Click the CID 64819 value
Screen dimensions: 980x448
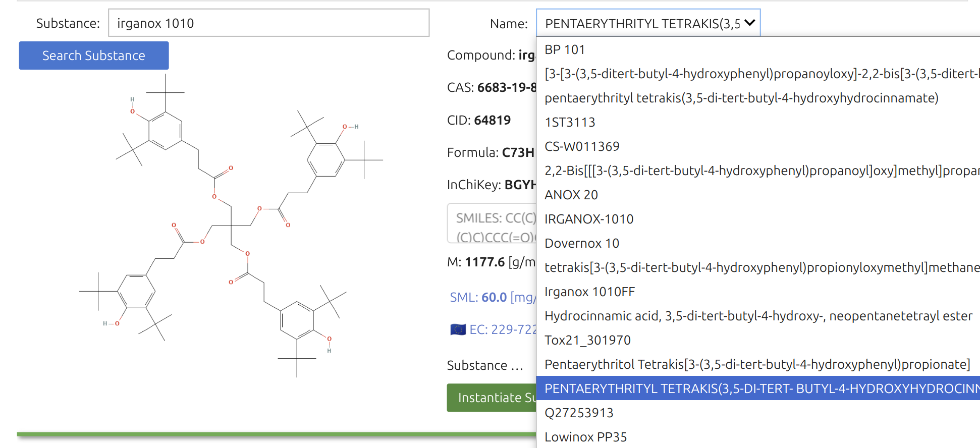coord(493,120)
